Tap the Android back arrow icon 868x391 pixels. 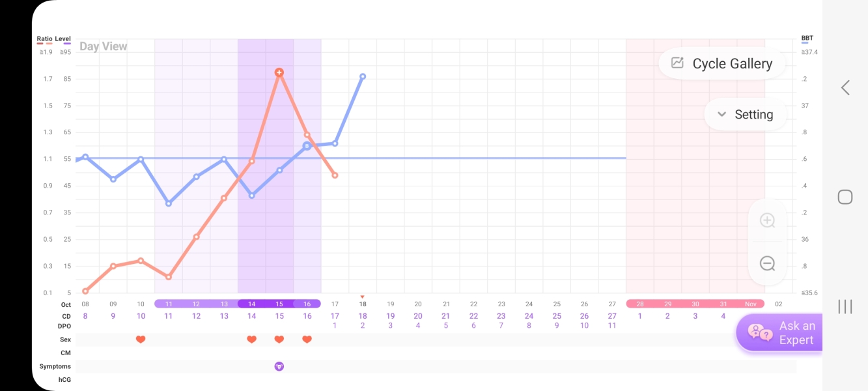(845, 87)
